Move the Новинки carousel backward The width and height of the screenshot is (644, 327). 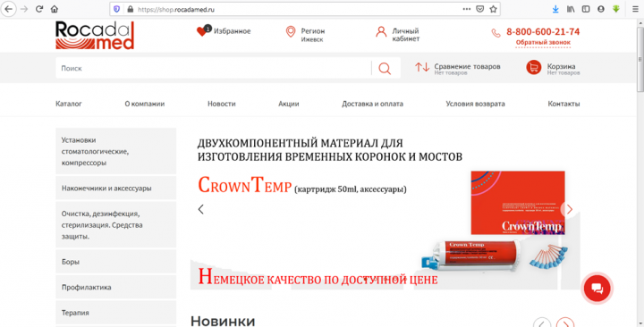542,323
